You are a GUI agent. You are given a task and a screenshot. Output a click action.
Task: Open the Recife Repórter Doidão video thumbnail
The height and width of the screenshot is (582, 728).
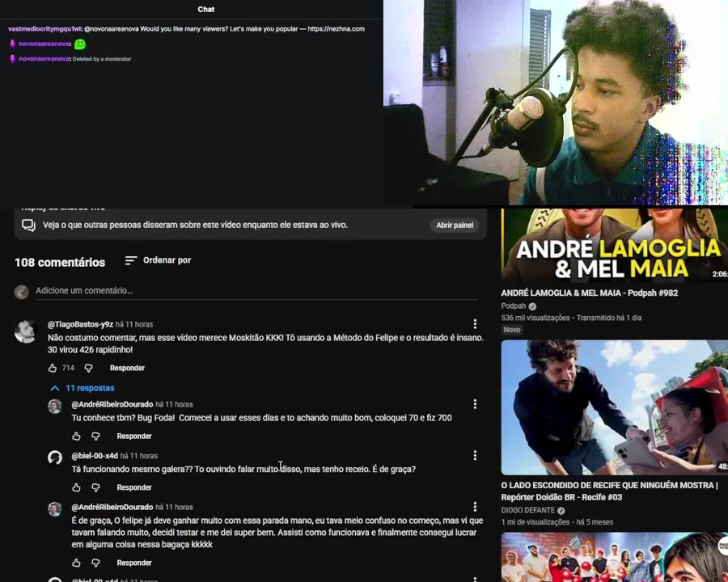tap(615, 407)
